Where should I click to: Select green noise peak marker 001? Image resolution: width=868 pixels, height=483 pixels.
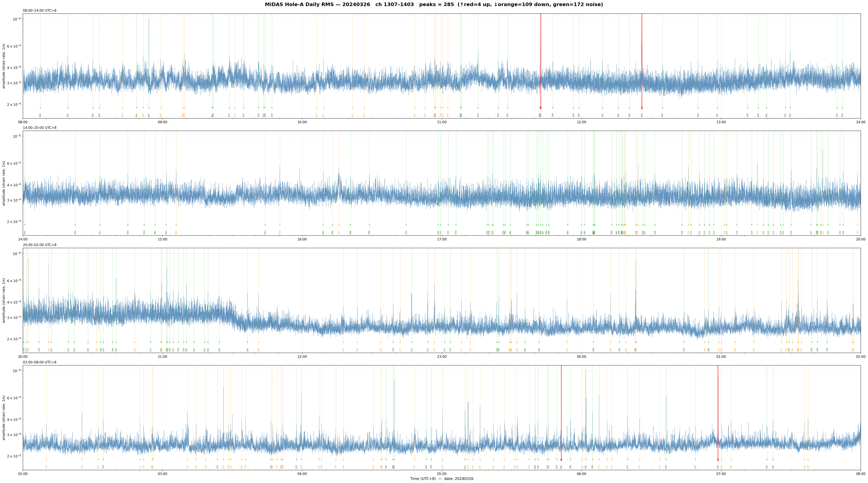click(x=68, y=108)
